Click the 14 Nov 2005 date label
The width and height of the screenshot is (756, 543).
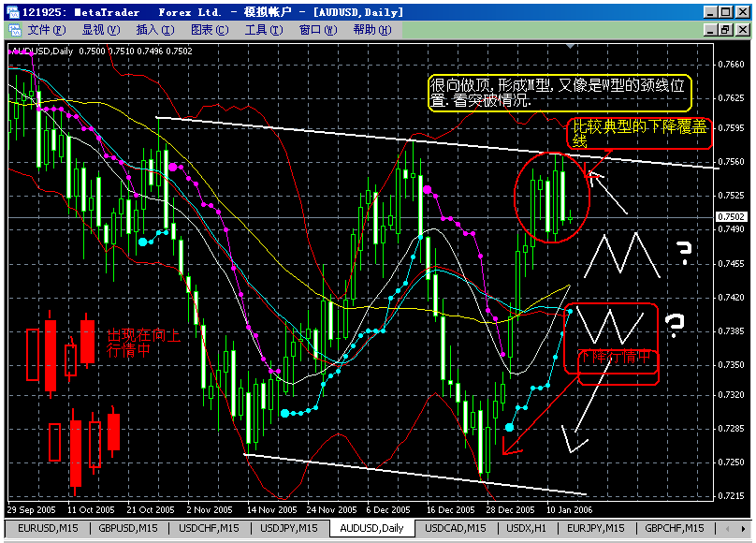point(272,509)
